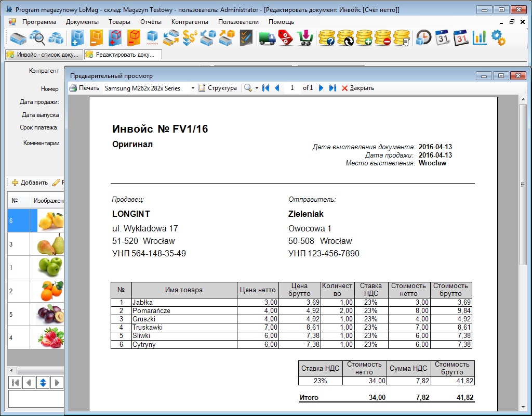Open the Контрагенты menu

coord(190,22)
